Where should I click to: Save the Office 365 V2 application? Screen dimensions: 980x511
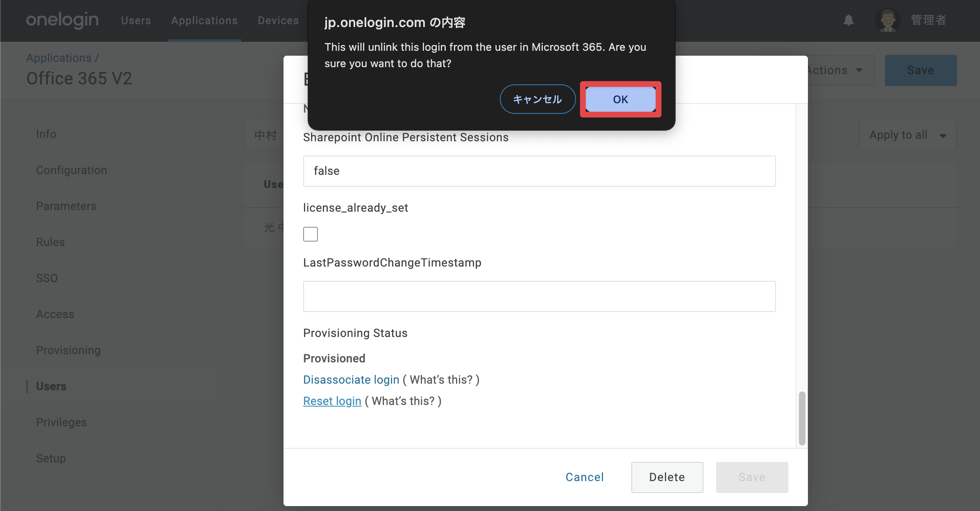[921, 70]
